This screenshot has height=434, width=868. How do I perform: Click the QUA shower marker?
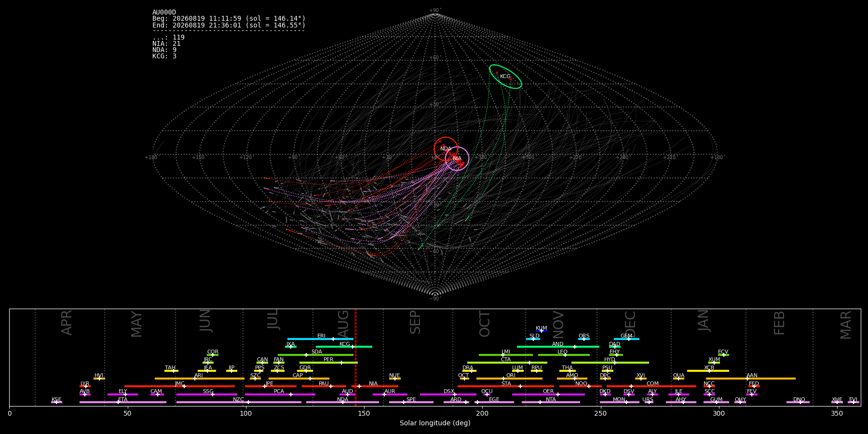click(678, 379)
